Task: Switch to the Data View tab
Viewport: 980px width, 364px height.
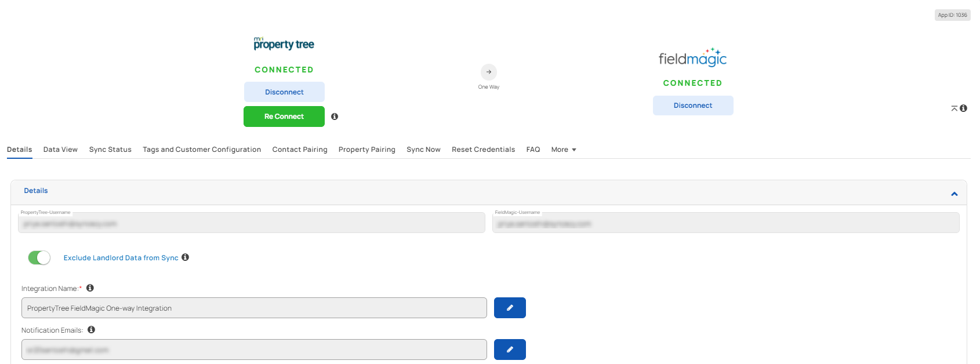Action: tap(60, 150)
